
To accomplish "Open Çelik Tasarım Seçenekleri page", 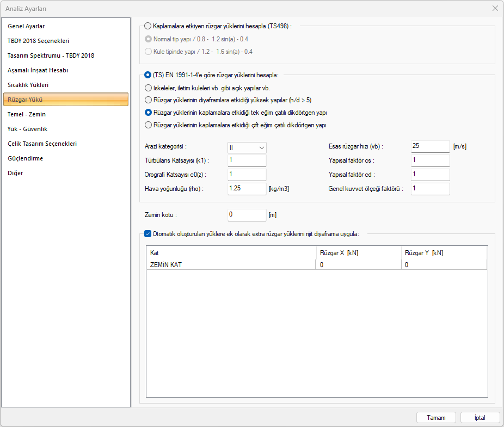I will pos(42,144).
